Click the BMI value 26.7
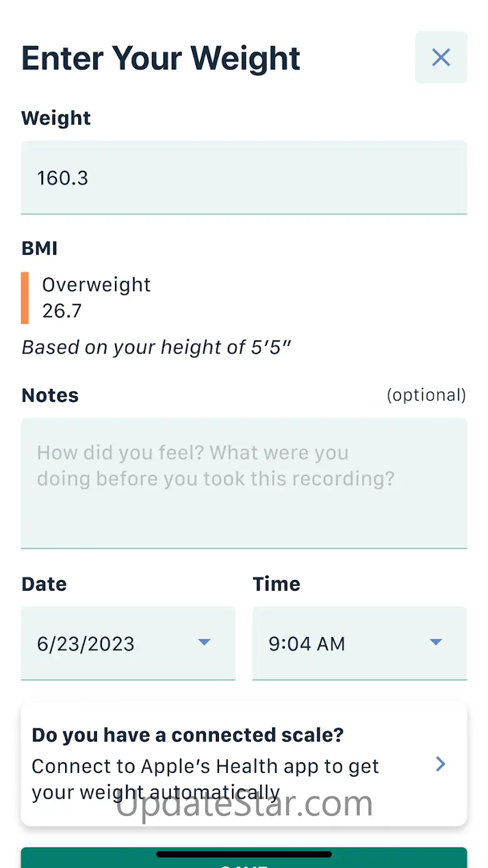This screenshot has height=868, width=488. click(62, 311)
